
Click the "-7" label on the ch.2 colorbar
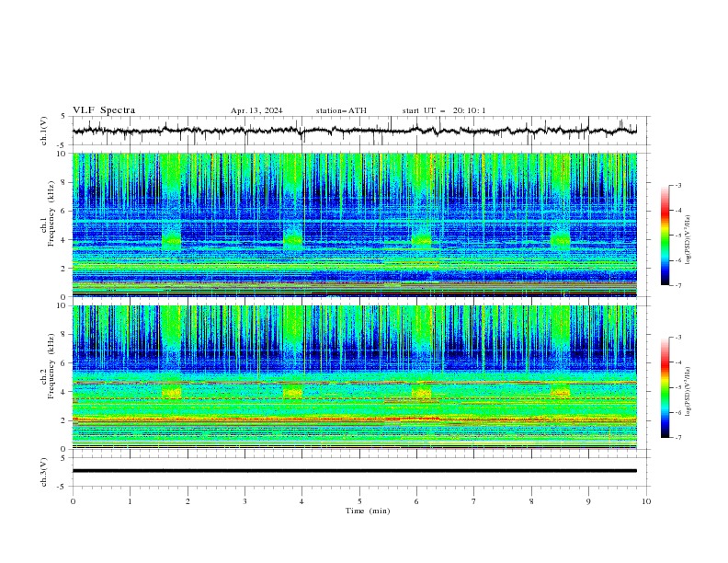pyautogui.click(x=677, y=438)
